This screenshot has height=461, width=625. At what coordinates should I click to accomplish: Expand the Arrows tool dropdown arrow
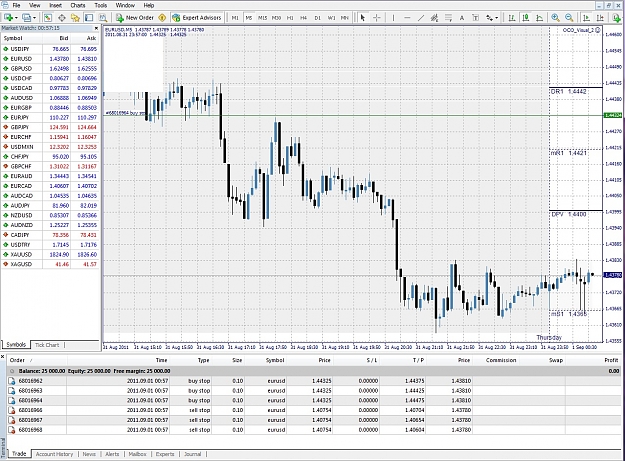(x=497, y=18)
